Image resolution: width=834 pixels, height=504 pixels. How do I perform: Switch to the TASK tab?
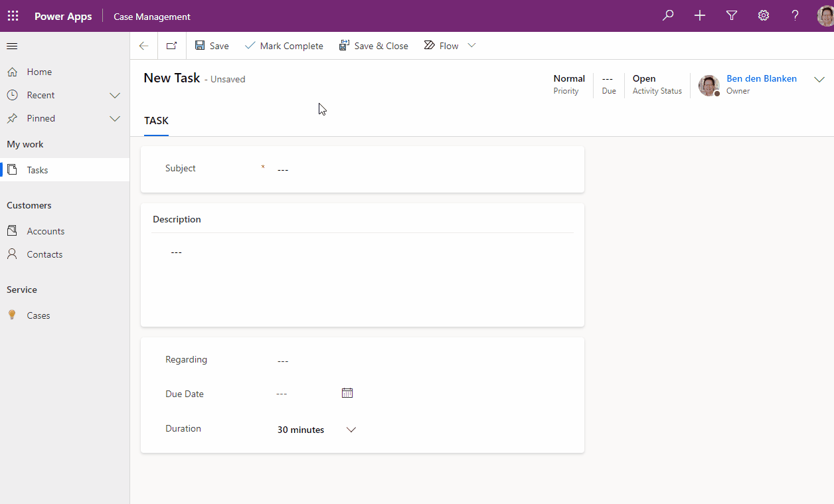tap(156, 120)
